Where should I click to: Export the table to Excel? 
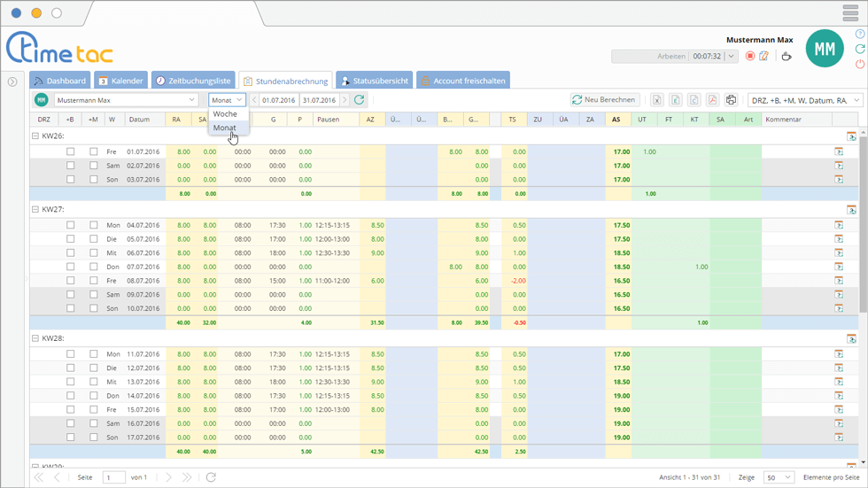point(657,100)
